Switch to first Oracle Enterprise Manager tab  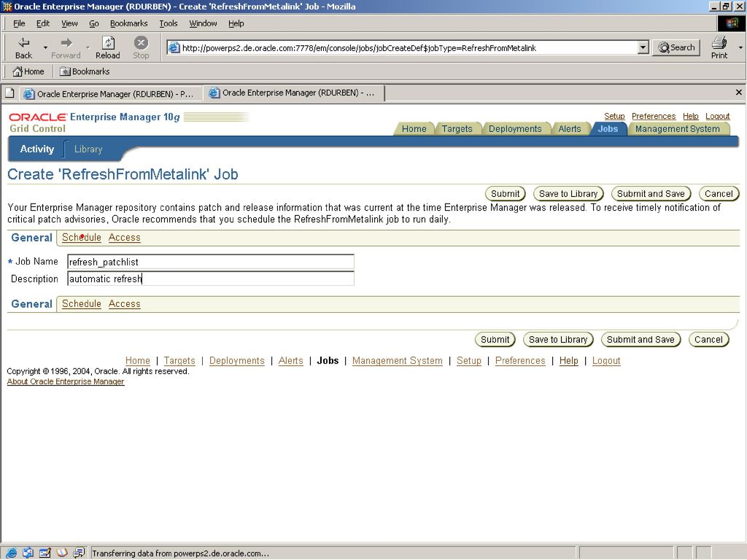(x=110, y=94)
